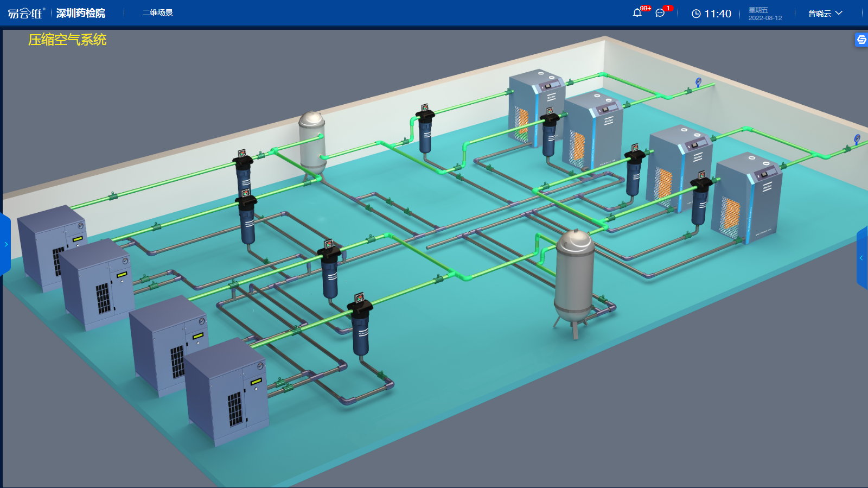Click the 压缩空气系统 heading

(x=67, y=40)
